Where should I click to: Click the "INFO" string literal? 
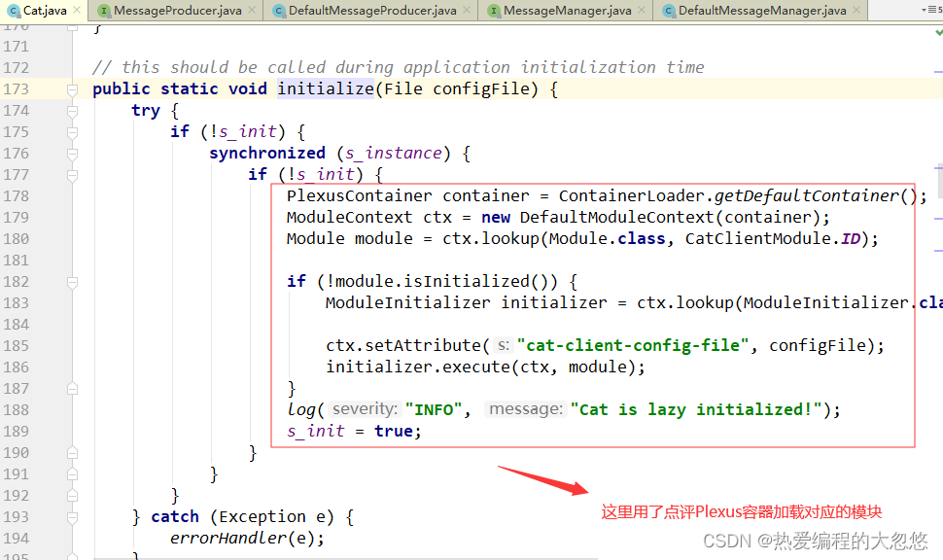[x=434, y=410]
